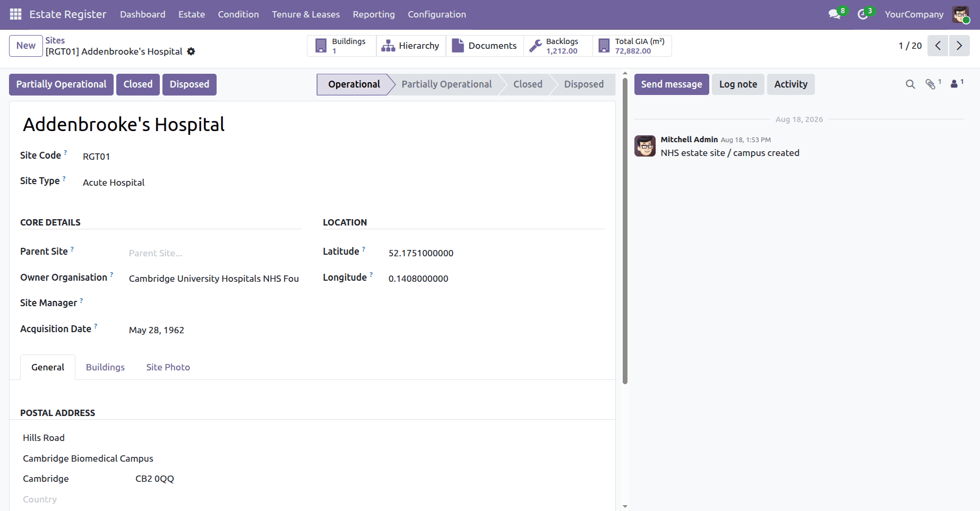Click the Buildings stat building icon
This screenshot has height=511, width=980.
pyautogui.click(x=321, y=46)
